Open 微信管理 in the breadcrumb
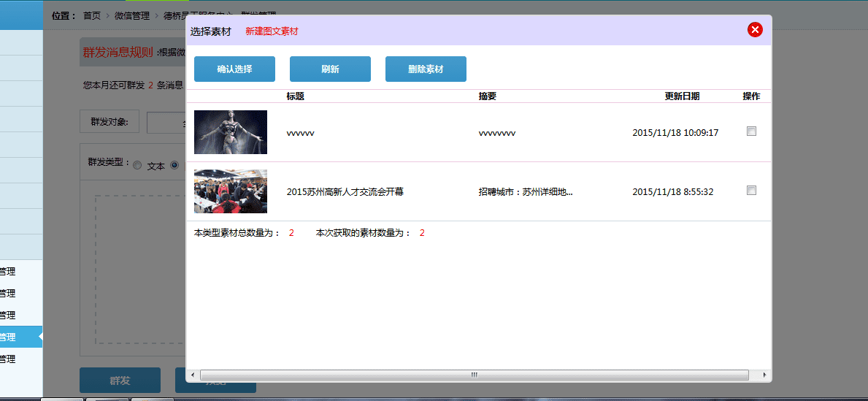This screenshot has height=401, width=868. [131, 15]
